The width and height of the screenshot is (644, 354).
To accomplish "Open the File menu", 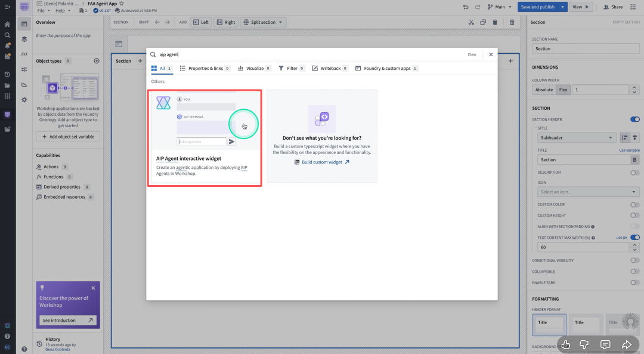I will pos(43,11).
